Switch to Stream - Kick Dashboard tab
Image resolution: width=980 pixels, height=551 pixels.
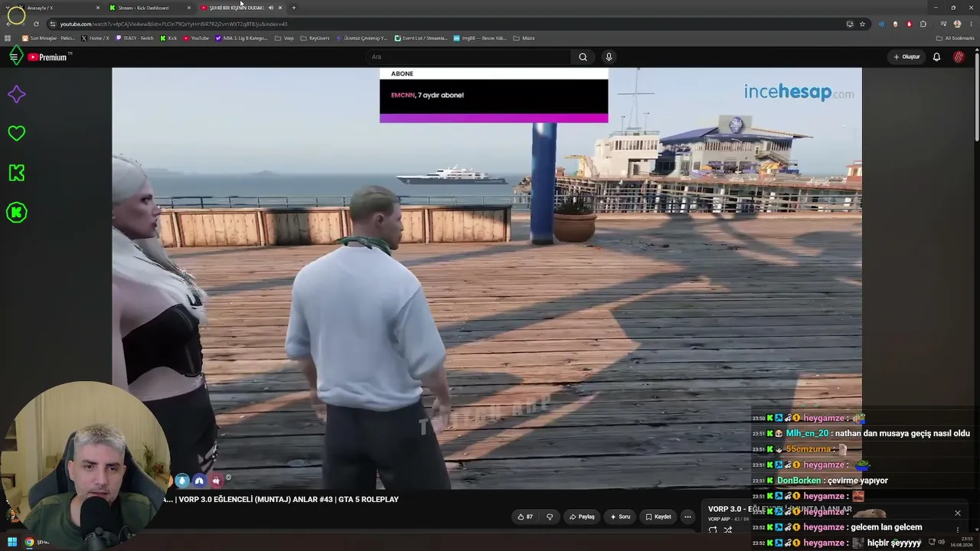[x=149, y=8]
